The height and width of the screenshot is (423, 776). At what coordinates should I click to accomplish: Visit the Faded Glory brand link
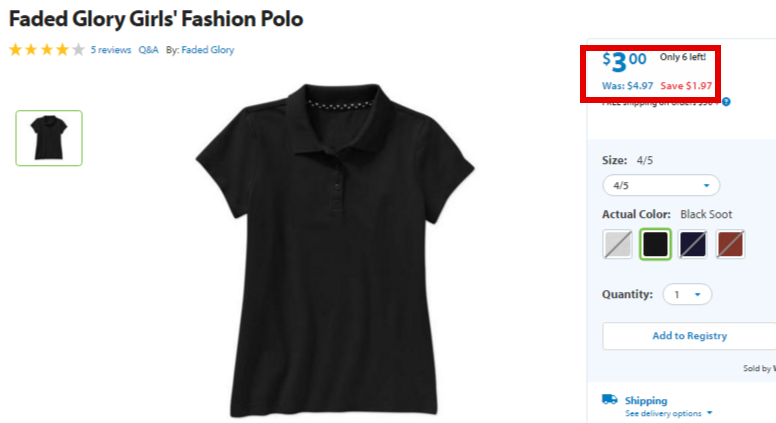click(208, 50)
